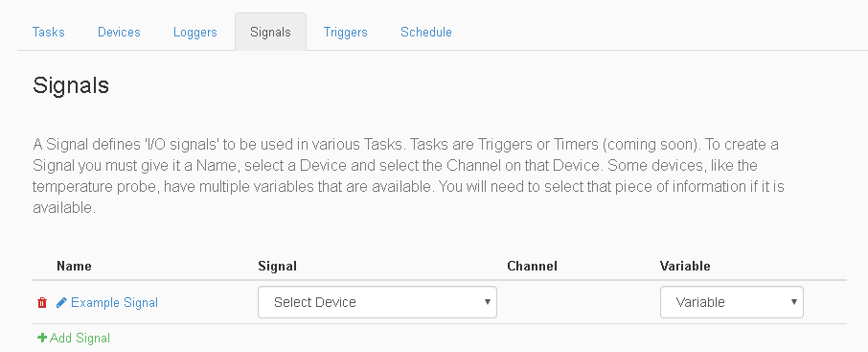
Task: Delete Example Signal with the red trash icon
Action: coord(42,303)
